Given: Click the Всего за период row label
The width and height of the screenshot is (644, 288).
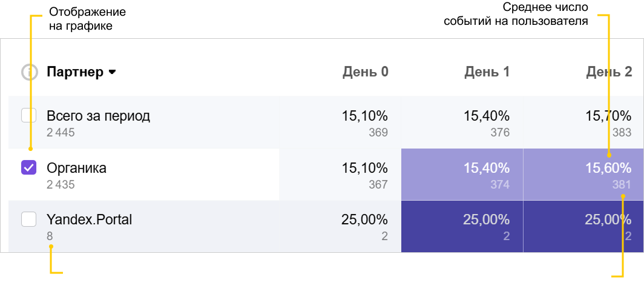Looking at the screenshot, I should click(98, 115).
